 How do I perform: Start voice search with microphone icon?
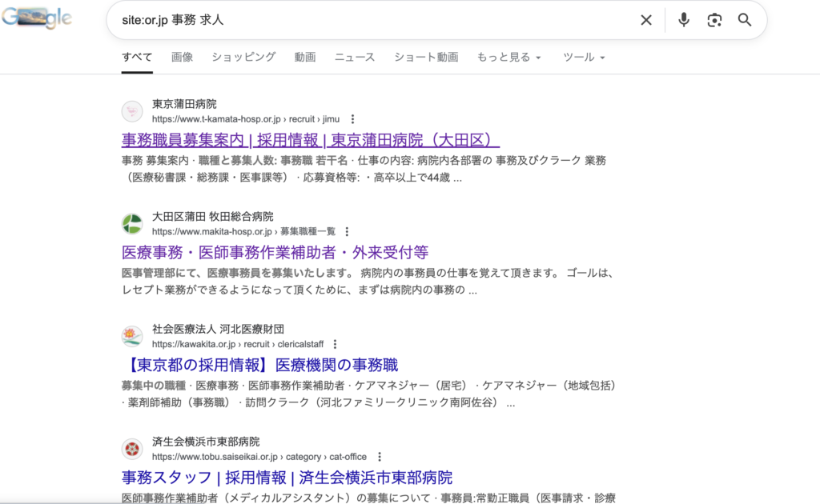click(683, 20)
